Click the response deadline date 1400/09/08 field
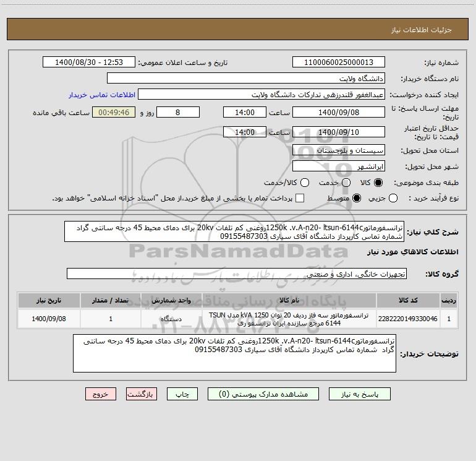The image size is (476, 461). [339, 112]
